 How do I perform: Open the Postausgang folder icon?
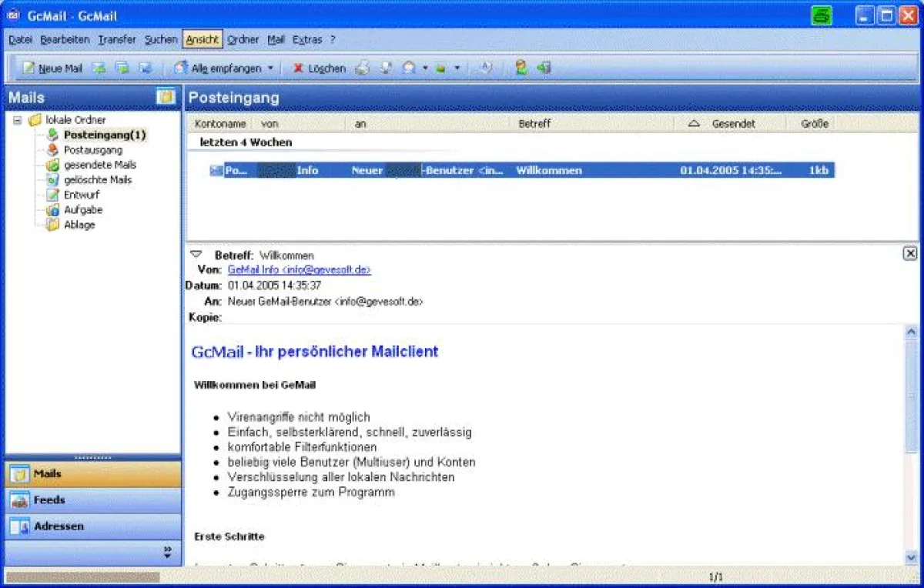pos(52,150)
